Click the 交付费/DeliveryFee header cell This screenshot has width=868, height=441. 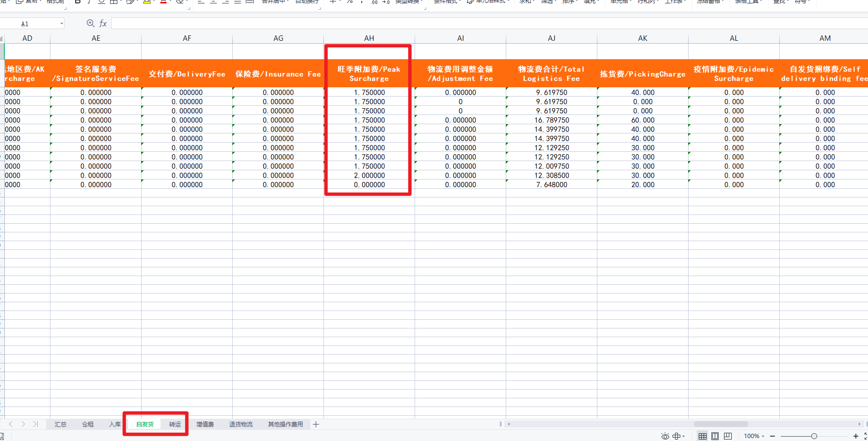pyautogui.click(x=187, y=74)
